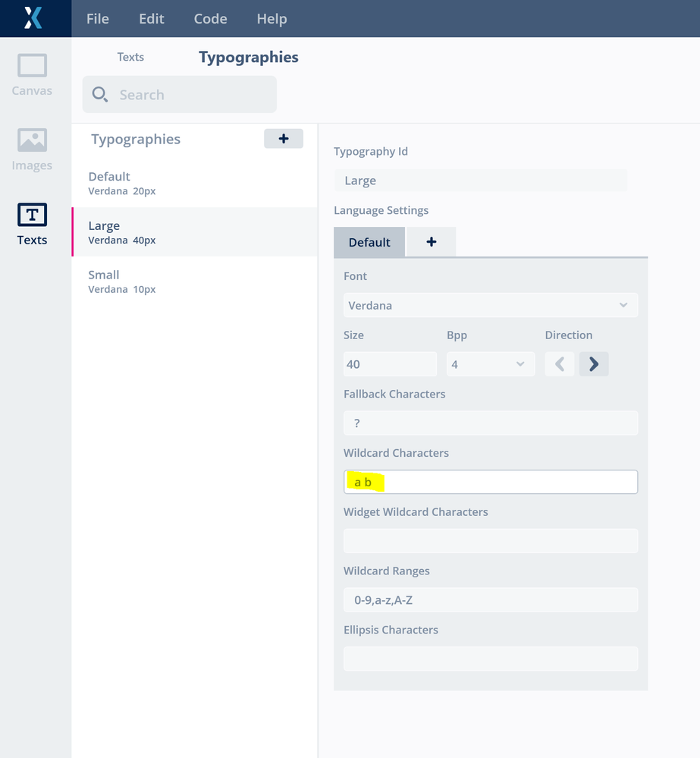Set text direction to left-to-right arrow
700x758 pixels.
594,364
